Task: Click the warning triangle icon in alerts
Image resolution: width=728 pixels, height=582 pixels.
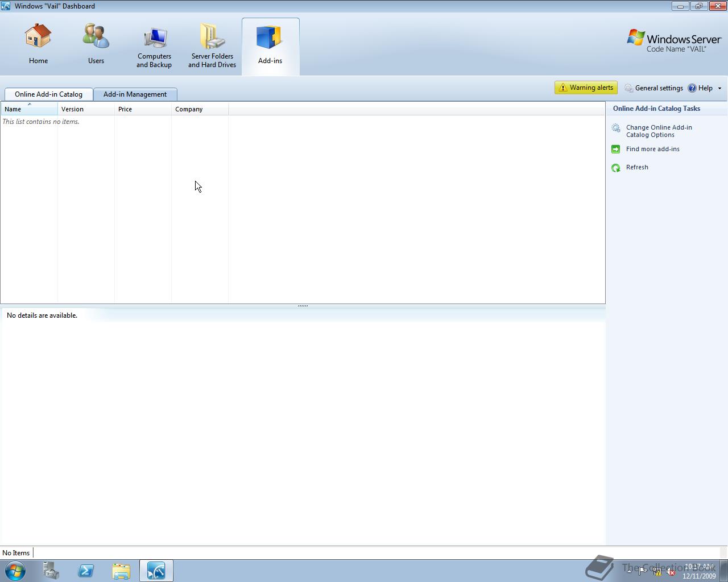Action: tap(563, 88)
